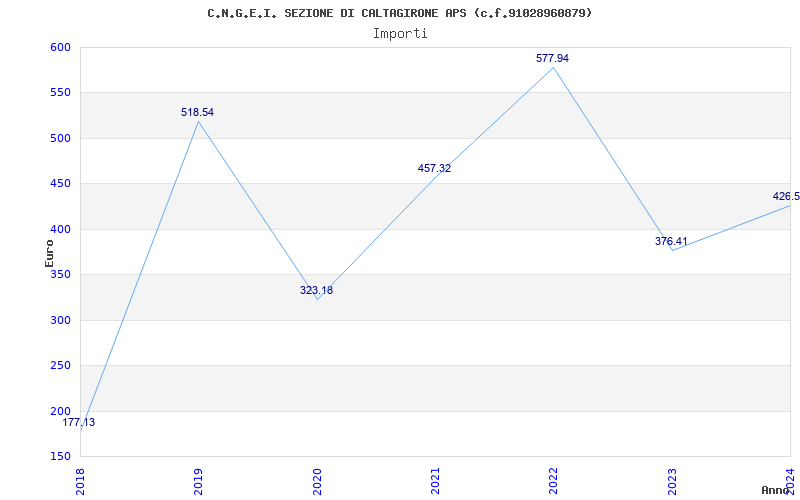Image resolution: width=800 pixels, height=500 pixels.
Task: Click the Anno axis title
Action: pyautogui.click(x=776, y=490)
